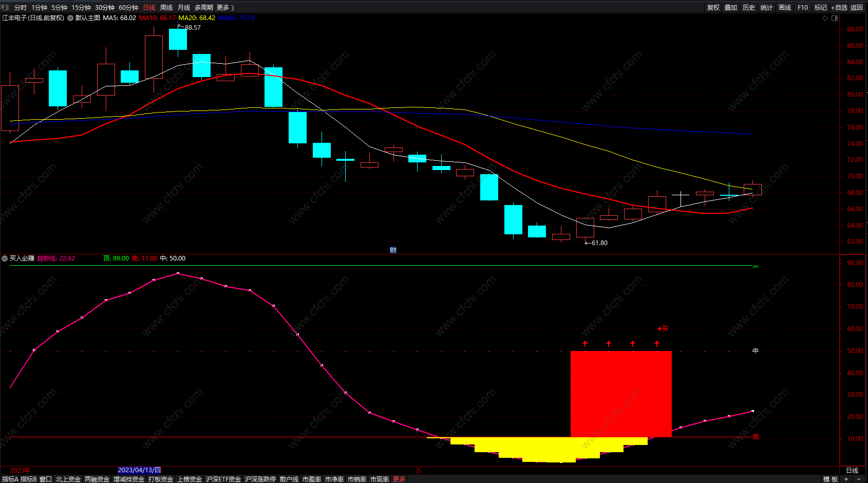Click the 顶: 89.00 label
Viewport: 868px width, 483px height.
pyautogui.click(x=116, y=258)
